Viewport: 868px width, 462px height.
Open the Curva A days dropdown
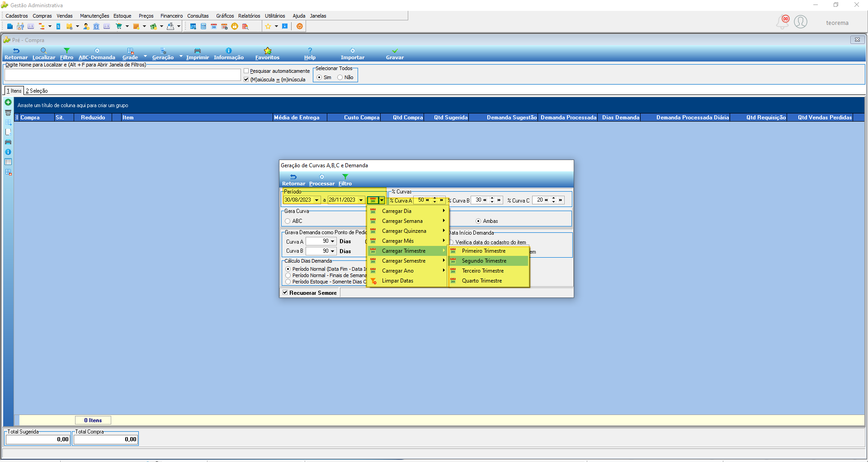coord(333,241)
